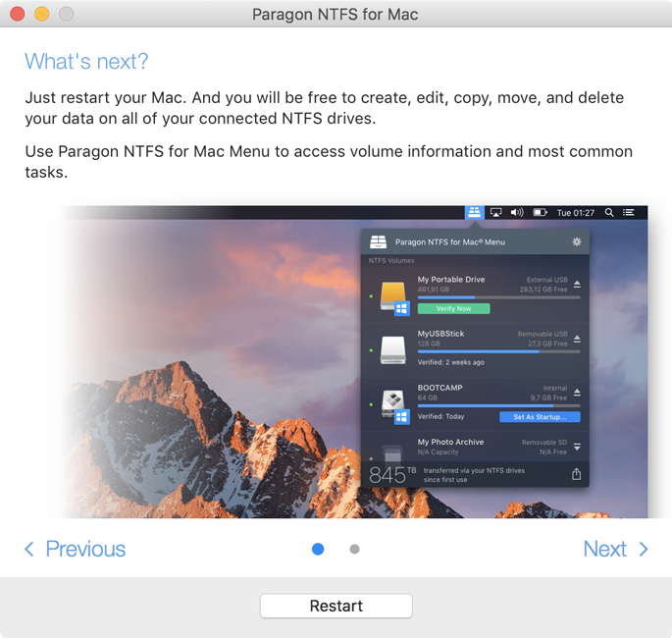
Task: Select the first blue page indicator dot
Action: tap(318, 549)
